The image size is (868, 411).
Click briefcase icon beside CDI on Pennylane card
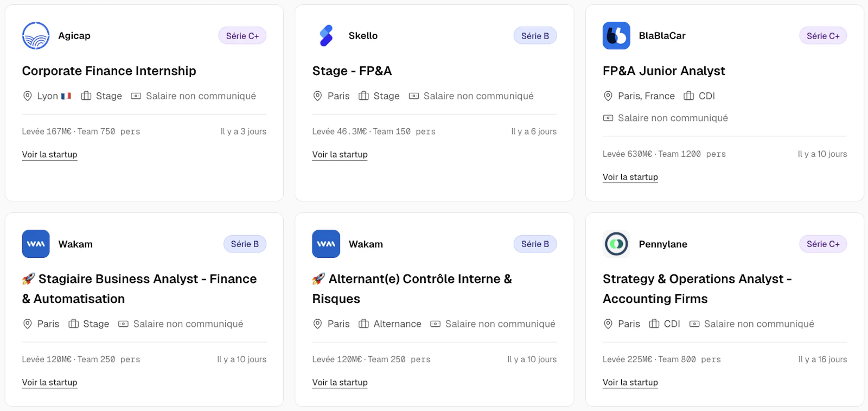point(654,324)
